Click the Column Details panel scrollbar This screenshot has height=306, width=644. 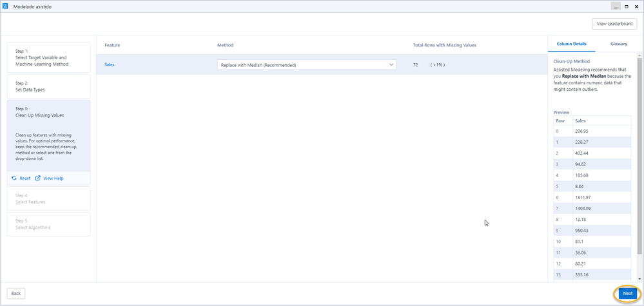pos(639,156)
